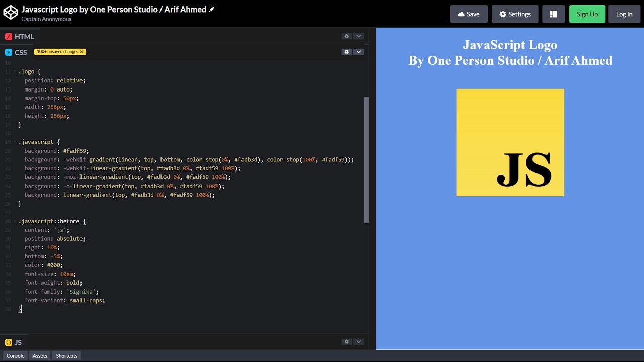644x362 pixels.
Task: Click 'By One Person Studio / Arif Ahmed' preview text
Action: pos(510,61)
